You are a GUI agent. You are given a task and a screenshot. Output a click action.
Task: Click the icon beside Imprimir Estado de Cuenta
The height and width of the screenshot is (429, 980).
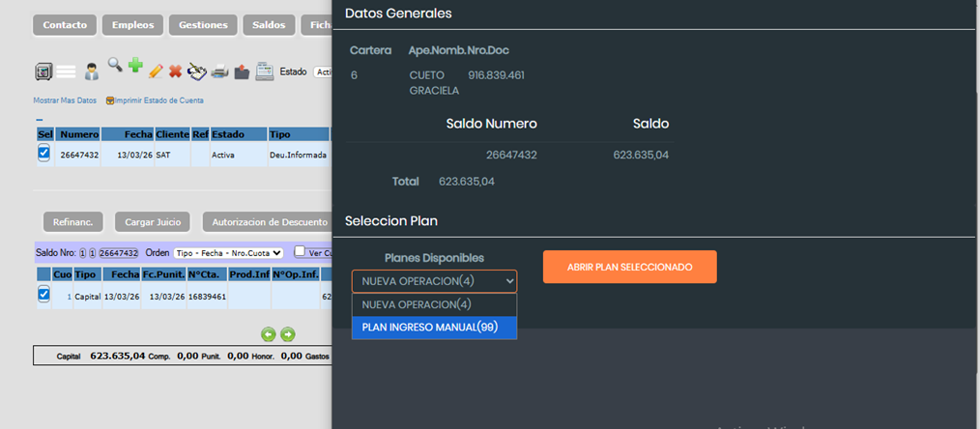pyautogui.click(x=110, y=100)
